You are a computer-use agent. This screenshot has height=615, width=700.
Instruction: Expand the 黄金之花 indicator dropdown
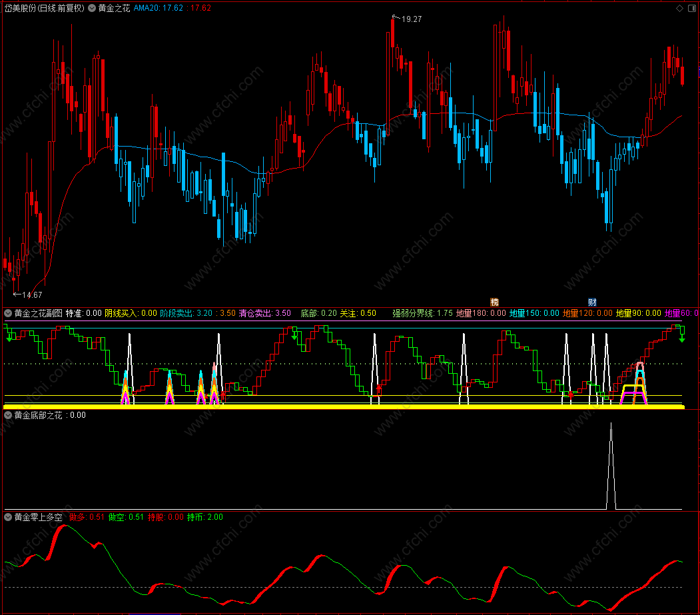click(92, 8)
